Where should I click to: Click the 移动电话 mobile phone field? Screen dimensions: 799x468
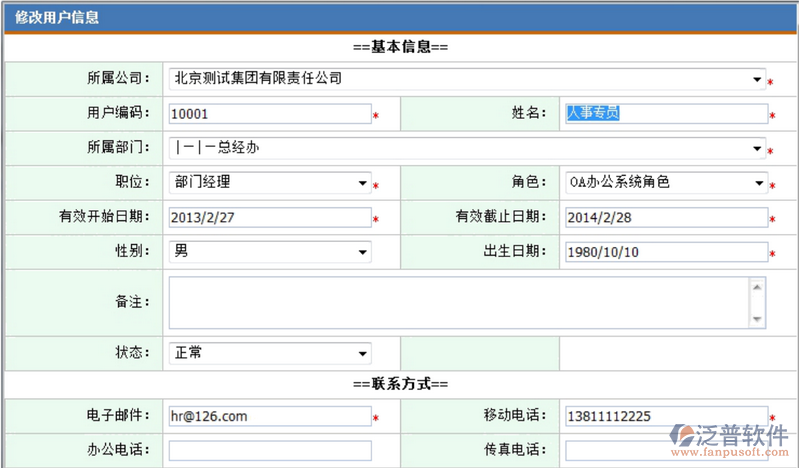[665, 416]
